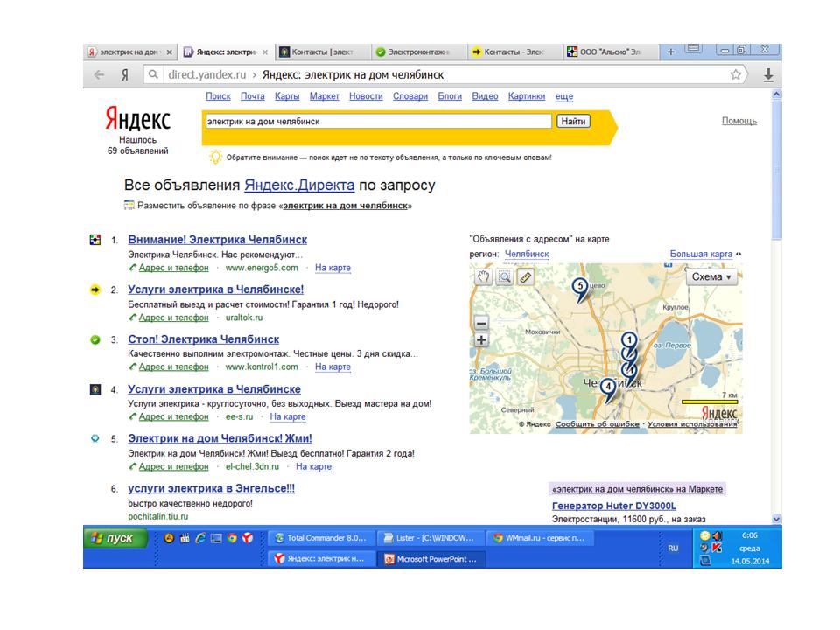
Task: Switch to the 'Контакты | элект' tab
Action: [321, 52]
